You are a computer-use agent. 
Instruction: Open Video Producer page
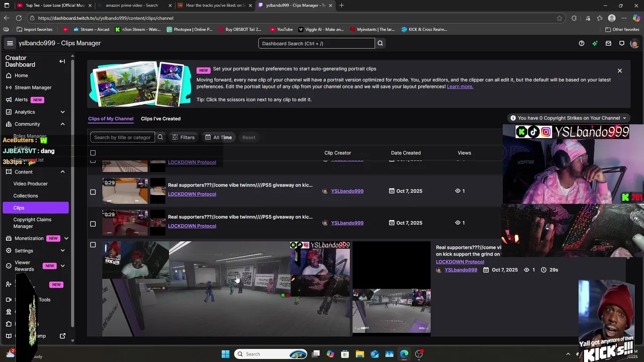30,184
